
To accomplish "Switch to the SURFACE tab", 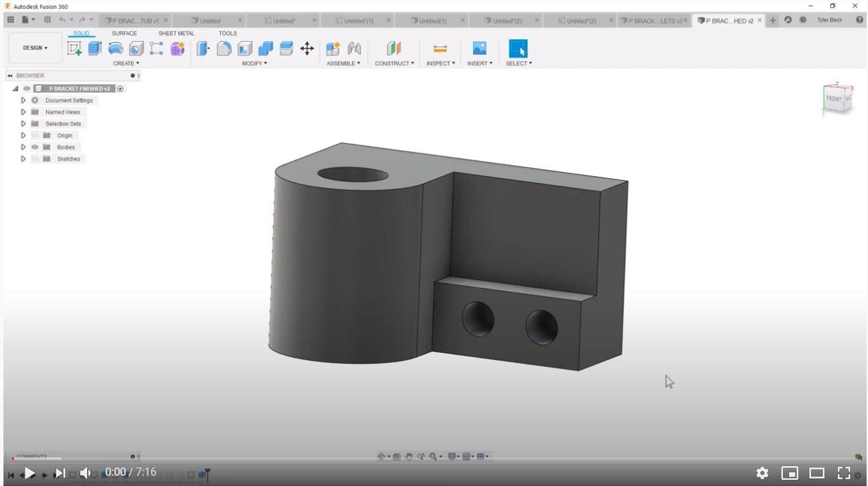I will coord(124,33).
